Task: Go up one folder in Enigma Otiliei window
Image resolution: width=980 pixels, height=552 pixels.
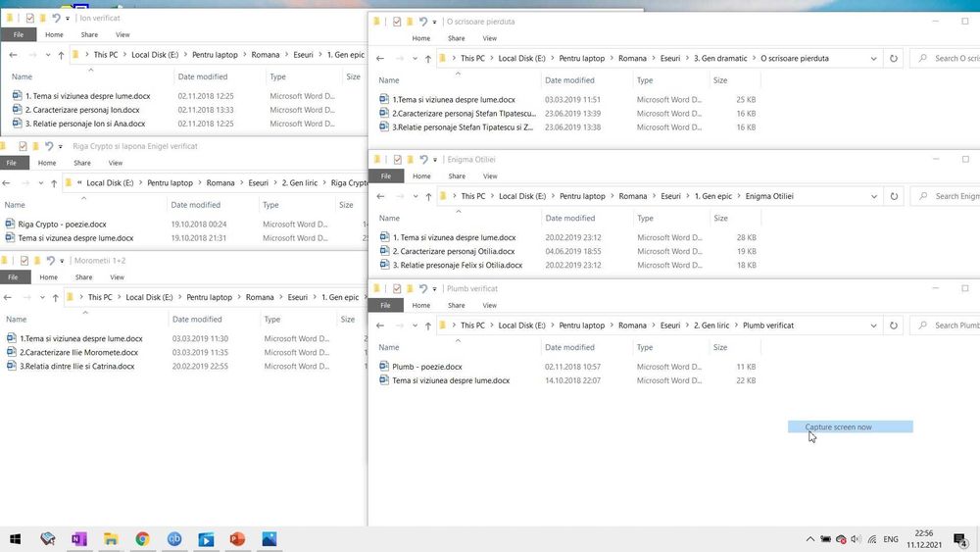Action: [x=428, y=196]
